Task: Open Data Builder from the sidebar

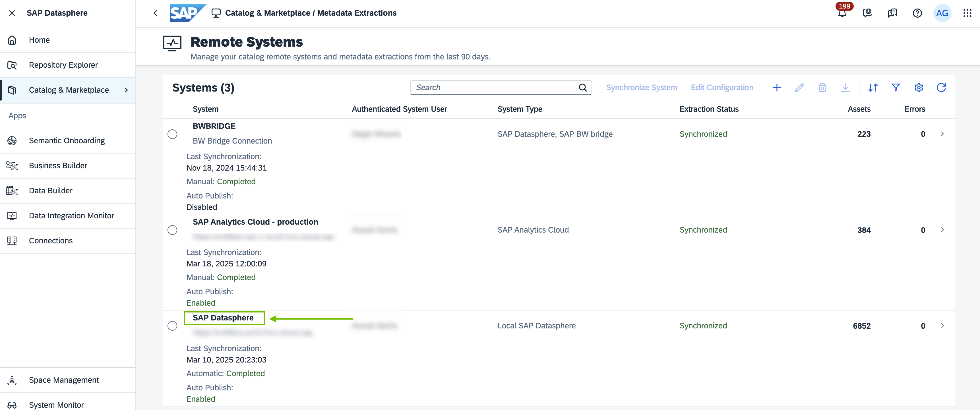Action: tap(51, 190)
